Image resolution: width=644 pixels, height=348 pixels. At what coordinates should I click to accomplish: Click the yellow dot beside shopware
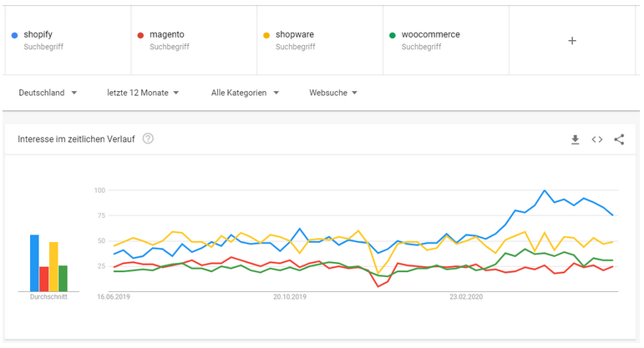tap(266, 35)
